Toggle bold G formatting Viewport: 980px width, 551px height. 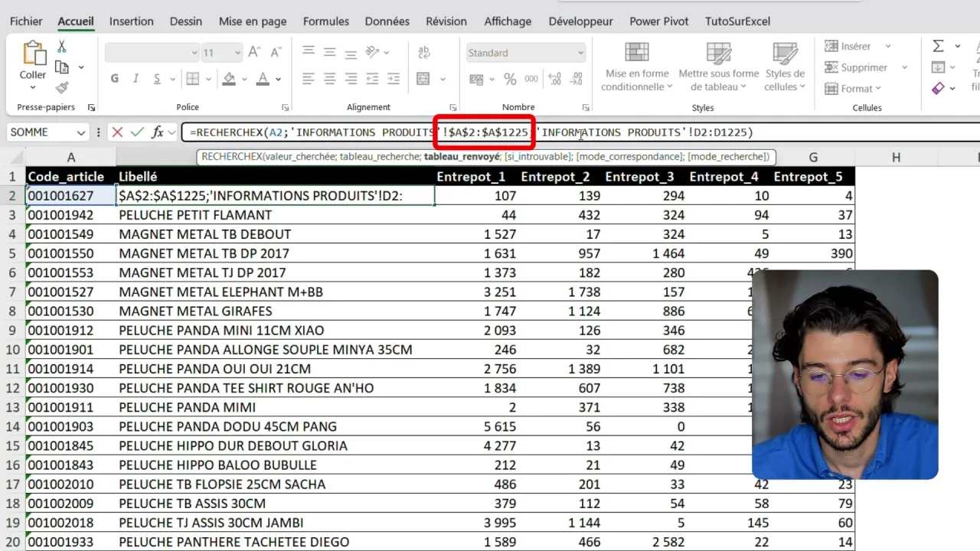coord(115,79)
